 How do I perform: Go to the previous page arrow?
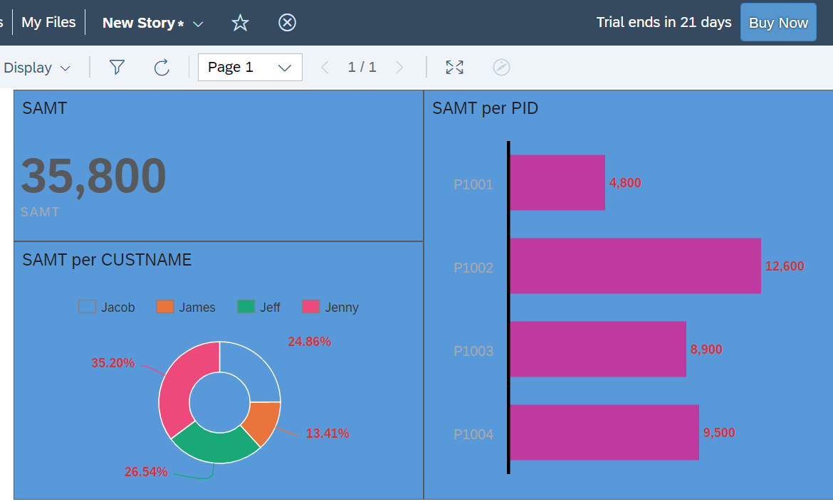coord(325,67)
